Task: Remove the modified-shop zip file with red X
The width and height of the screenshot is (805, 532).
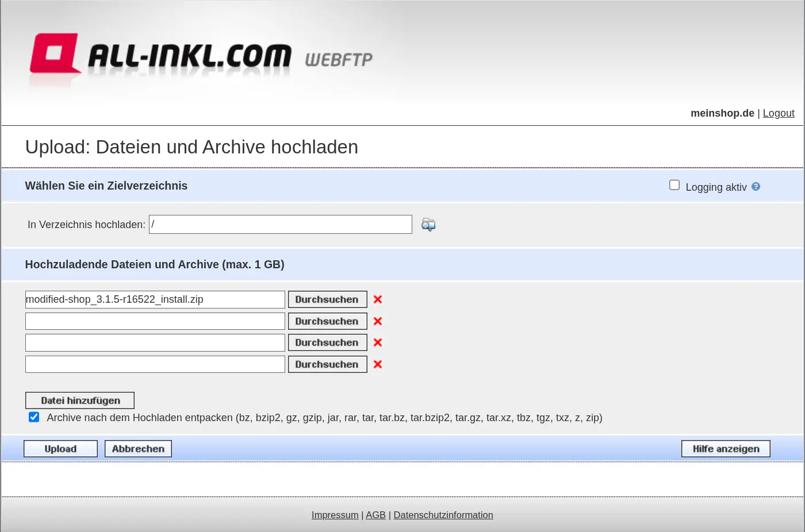Action: (378, 299)
